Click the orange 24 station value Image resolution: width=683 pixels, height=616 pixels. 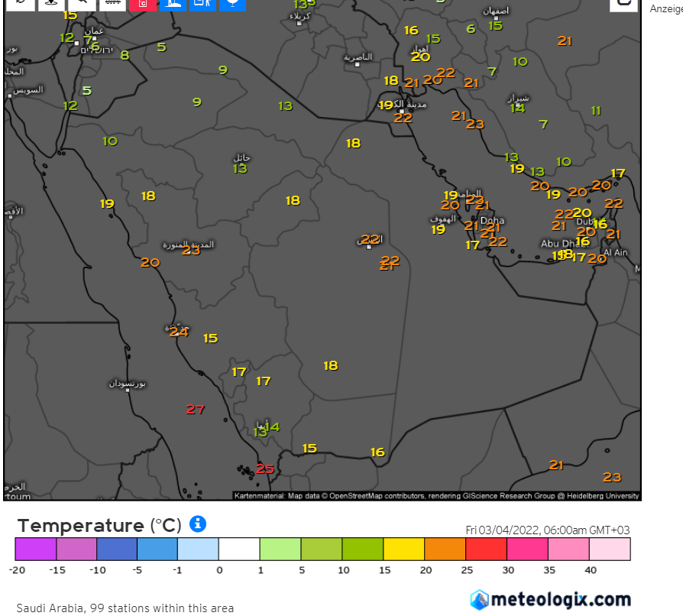[x=179, y=332]
